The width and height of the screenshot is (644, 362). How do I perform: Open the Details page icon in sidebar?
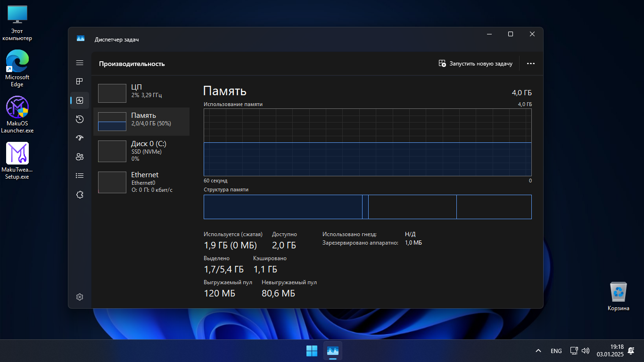80,176
